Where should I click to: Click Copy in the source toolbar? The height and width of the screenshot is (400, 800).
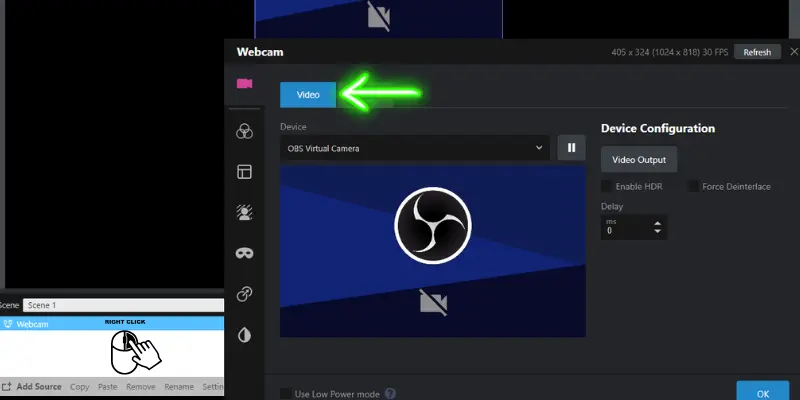point(80,387)
